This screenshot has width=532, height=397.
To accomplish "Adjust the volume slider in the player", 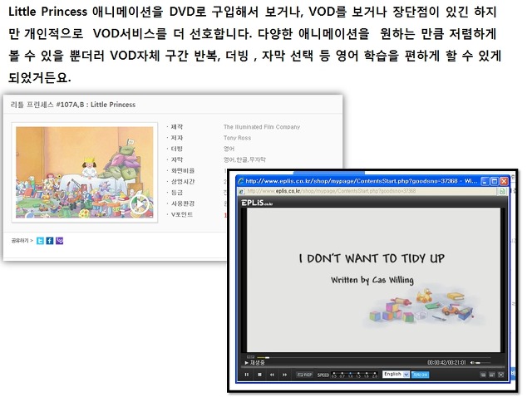I will pyautogui.click(x=483, y=363).
